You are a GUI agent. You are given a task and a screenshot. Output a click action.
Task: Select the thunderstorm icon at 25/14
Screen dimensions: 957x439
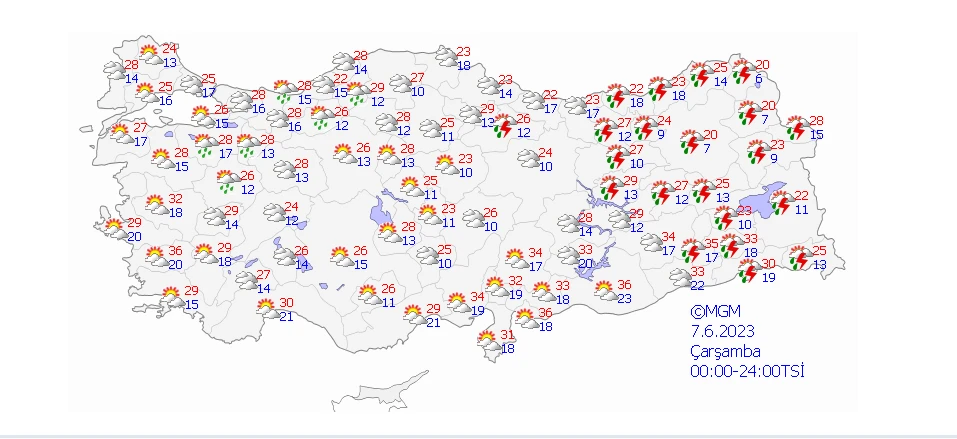[701, 74]
